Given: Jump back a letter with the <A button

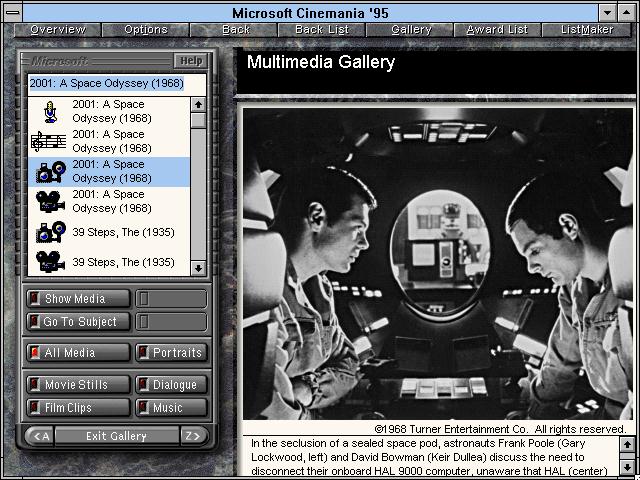Looking at the screenshot, I should point(40,436).
